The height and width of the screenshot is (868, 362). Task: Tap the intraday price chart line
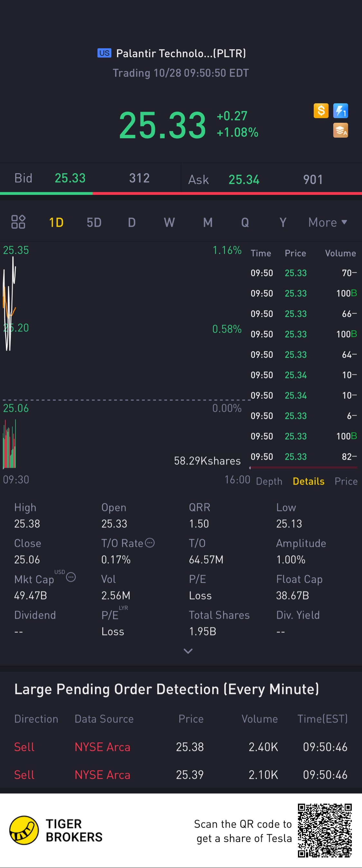point(9,303)
